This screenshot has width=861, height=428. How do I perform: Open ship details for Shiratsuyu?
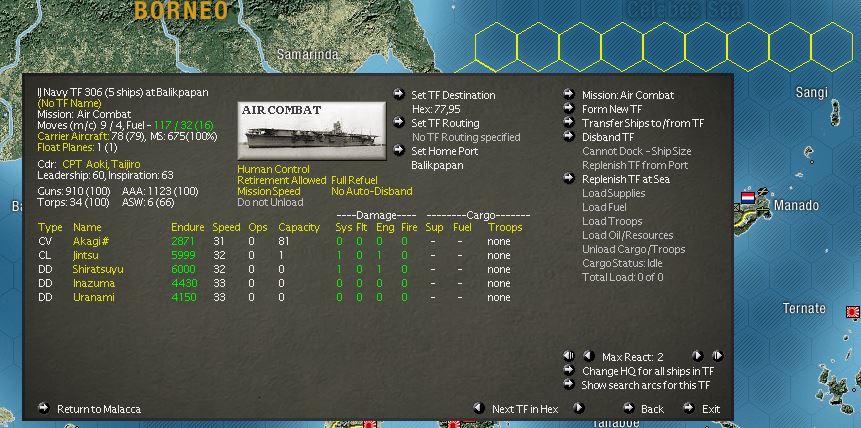click(x=98, y=269)
